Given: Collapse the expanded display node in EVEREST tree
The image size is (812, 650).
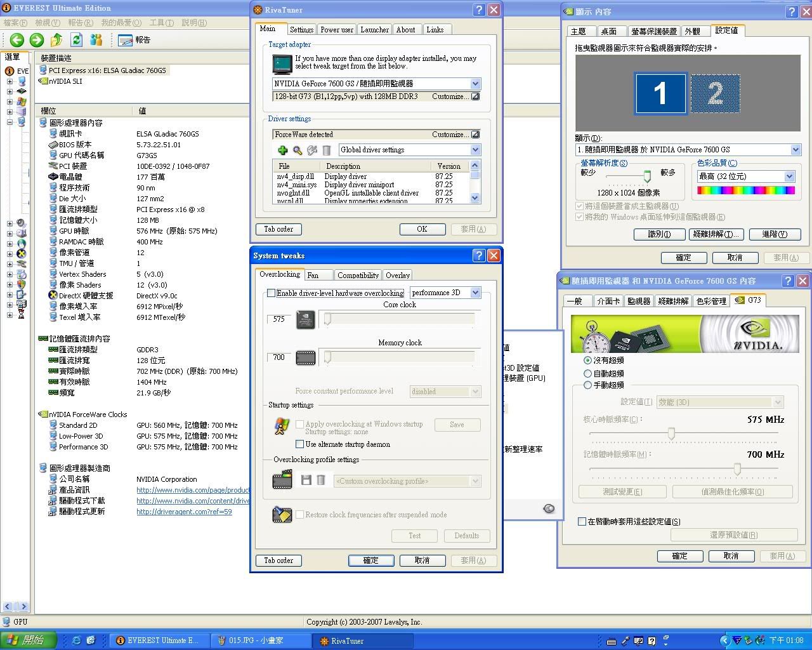Looking at the screenshot, I should [10, 122].
